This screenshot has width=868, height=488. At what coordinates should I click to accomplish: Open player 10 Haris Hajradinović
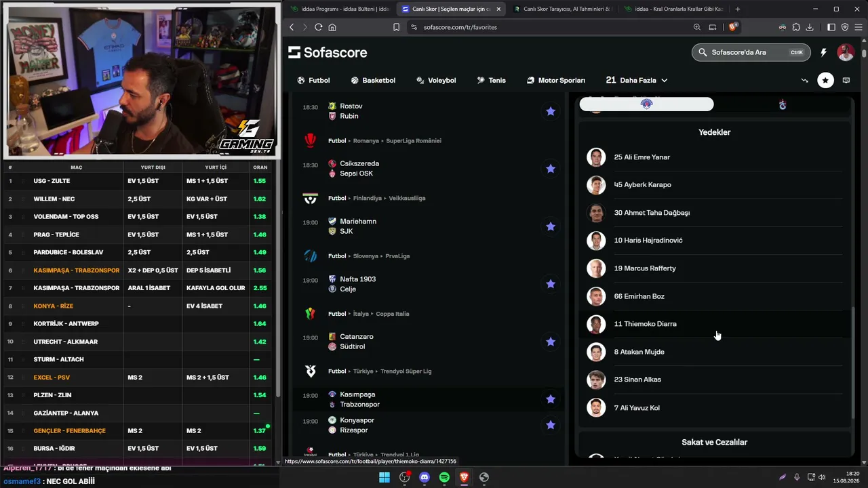coord(714,241)
